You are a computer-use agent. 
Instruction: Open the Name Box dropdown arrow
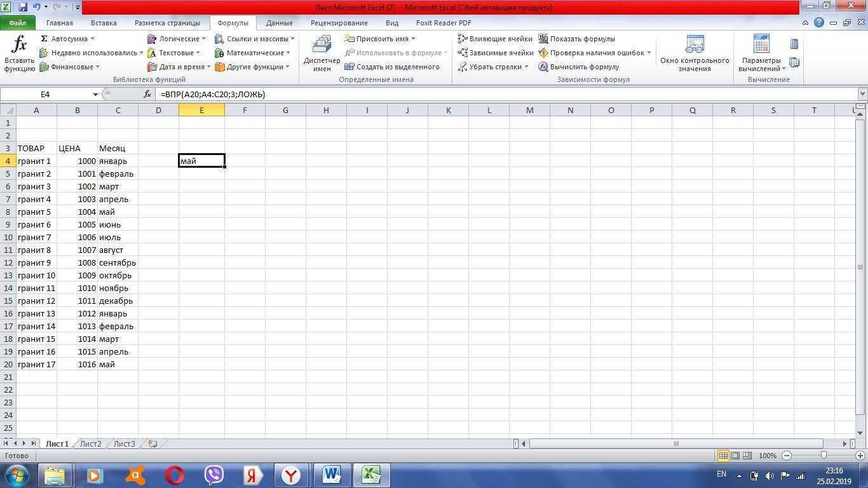pos(95,94)
